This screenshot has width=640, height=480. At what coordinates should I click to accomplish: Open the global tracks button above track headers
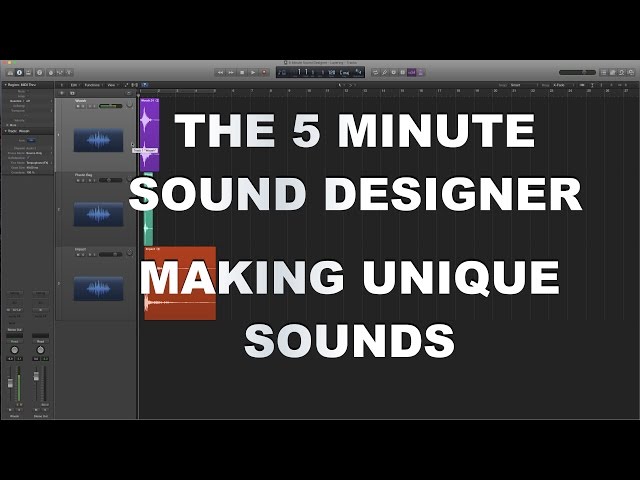coord(129,93)
